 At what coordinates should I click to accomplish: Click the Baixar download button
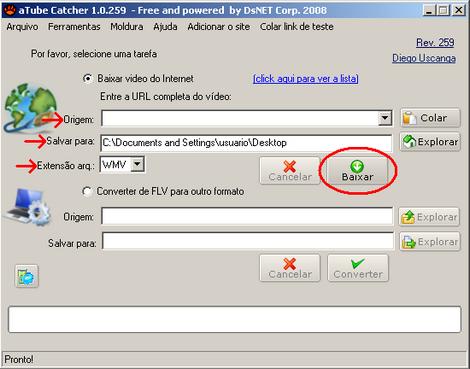[357, 171]
